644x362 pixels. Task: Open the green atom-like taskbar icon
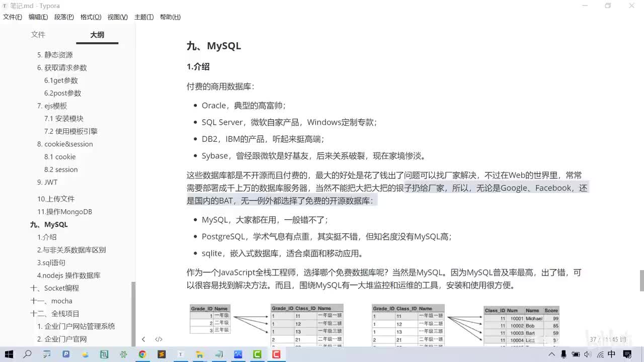click(x=123, y=354)
